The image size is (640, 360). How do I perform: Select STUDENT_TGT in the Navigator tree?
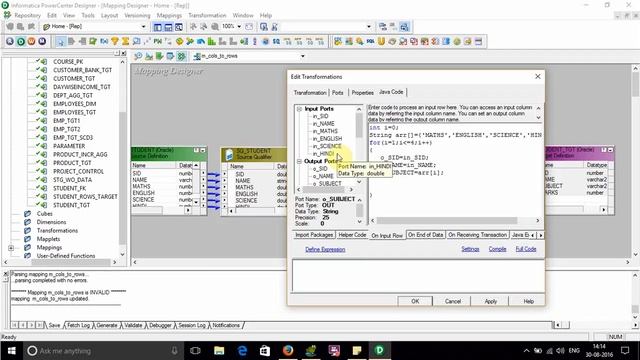coord(71,205)
